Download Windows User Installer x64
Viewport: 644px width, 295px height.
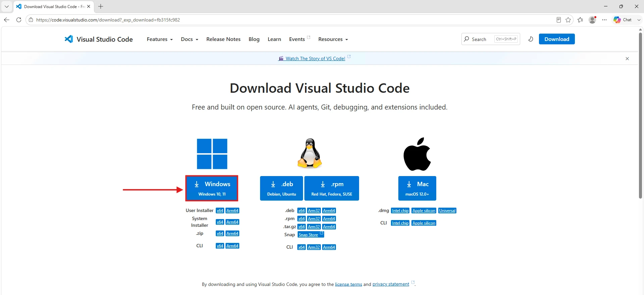220,211
